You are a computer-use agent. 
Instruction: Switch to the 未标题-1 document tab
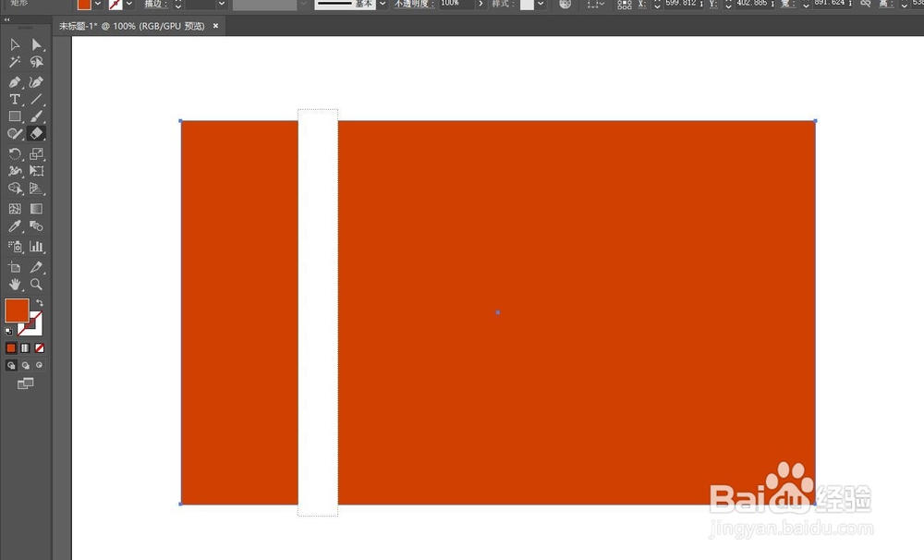(x=131, y=26)
